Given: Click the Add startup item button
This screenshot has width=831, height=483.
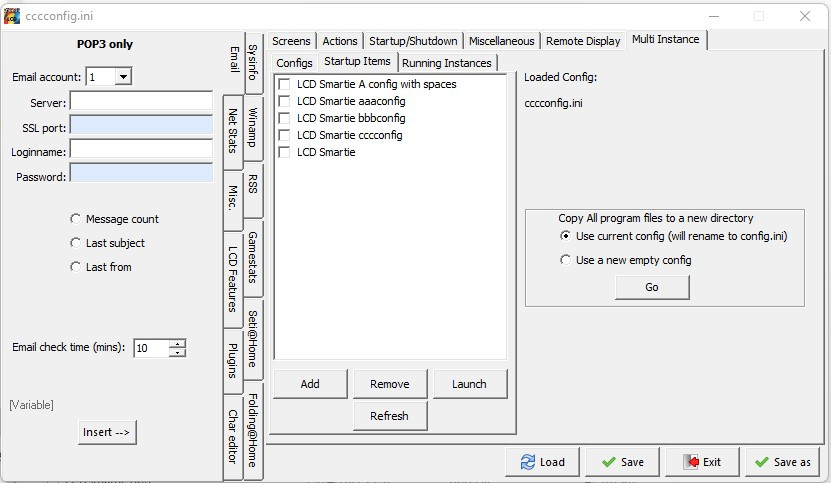Looking at the screenshot, I should tap(310, 384).
